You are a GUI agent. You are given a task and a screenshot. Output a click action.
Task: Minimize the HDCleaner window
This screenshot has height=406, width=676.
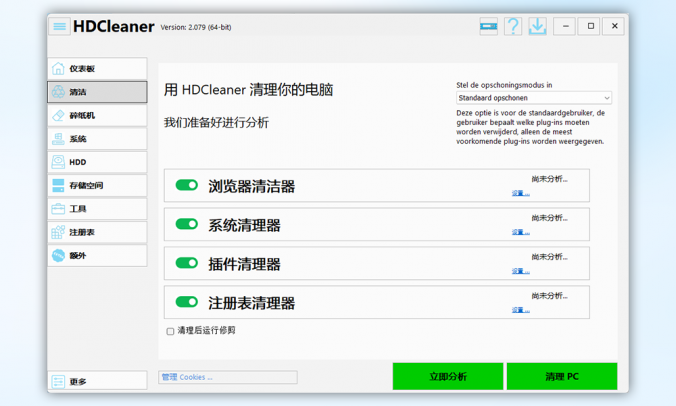[x=566, y=26]
